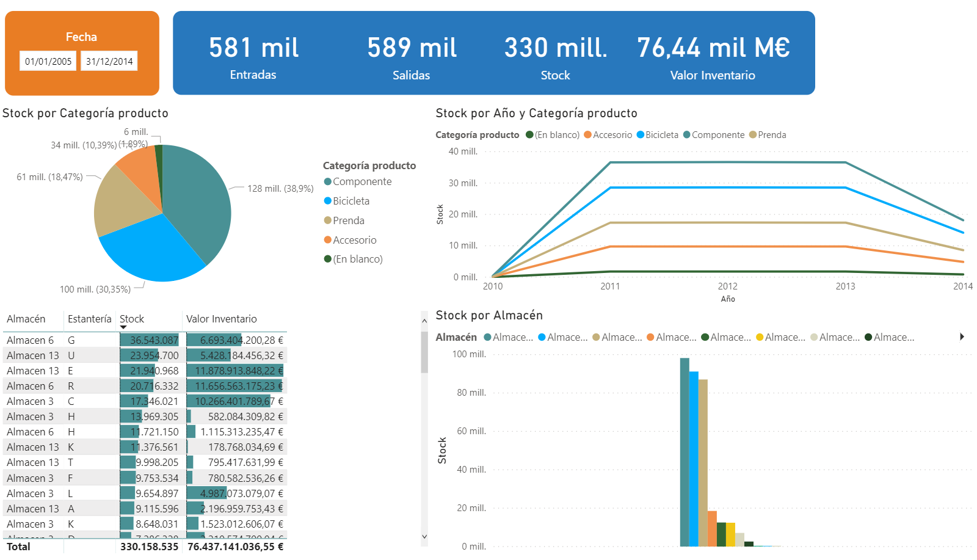Screen dimensions: 977x560
Task: Select the blue bar in Stock por Almacén
Action: 694,459
